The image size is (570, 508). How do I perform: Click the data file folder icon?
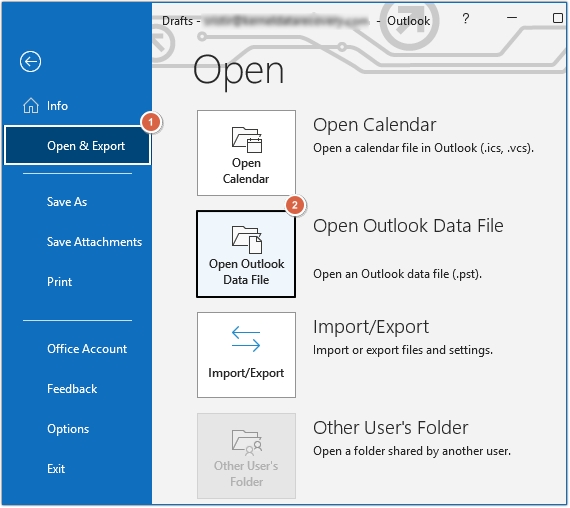[247, 240]
